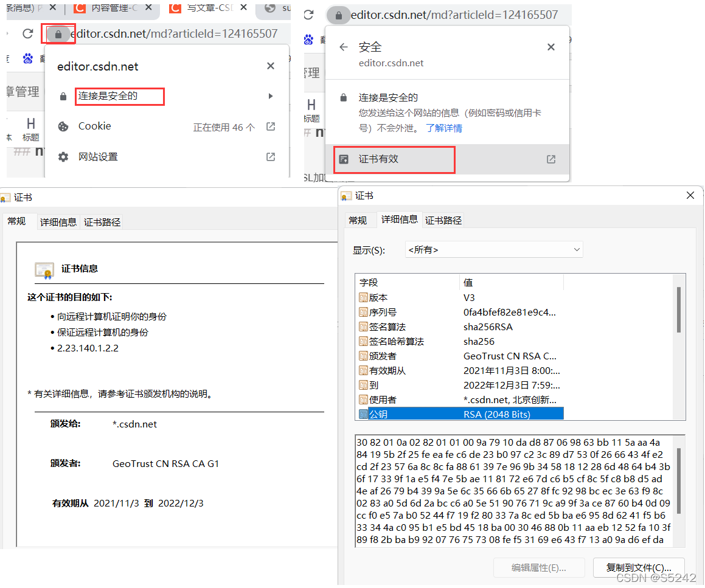
Task: Close the right 证书 dialog
Action: pos(690,195)
